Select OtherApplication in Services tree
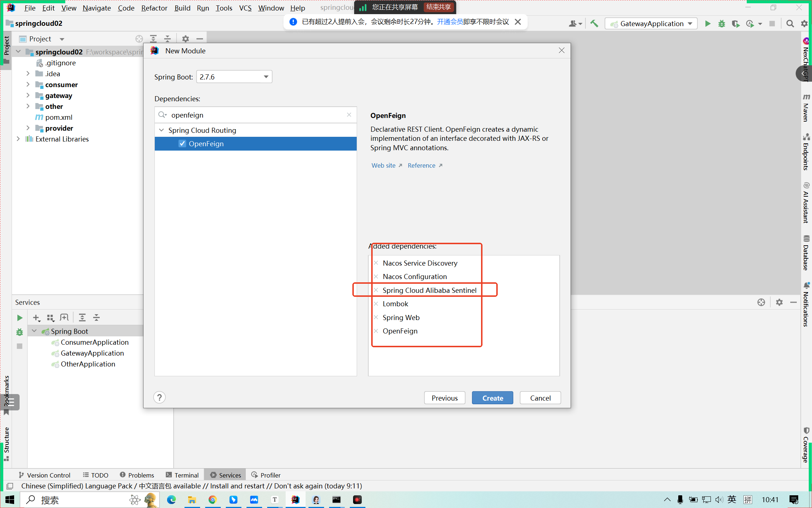 click(88, 364)
